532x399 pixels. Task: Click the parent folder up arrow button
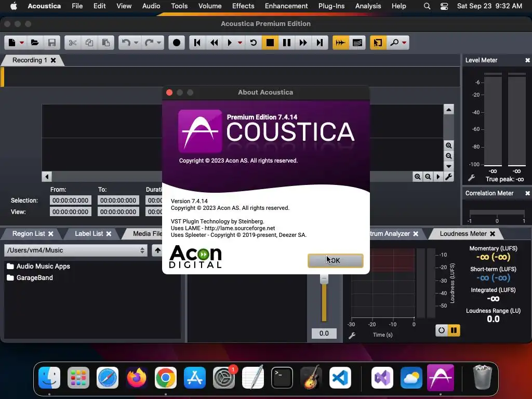coord(157,250)
